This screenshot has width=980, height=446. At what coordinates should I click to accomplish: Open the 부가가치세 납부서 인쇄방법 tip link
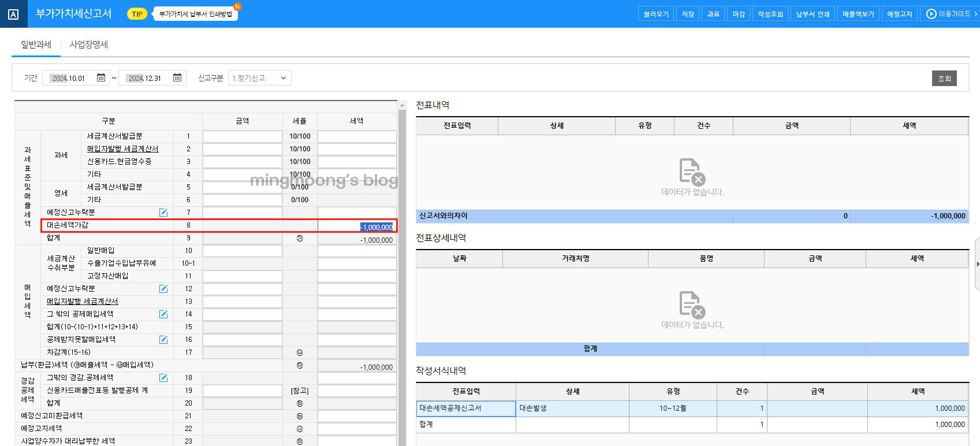(x=195, y=14)
